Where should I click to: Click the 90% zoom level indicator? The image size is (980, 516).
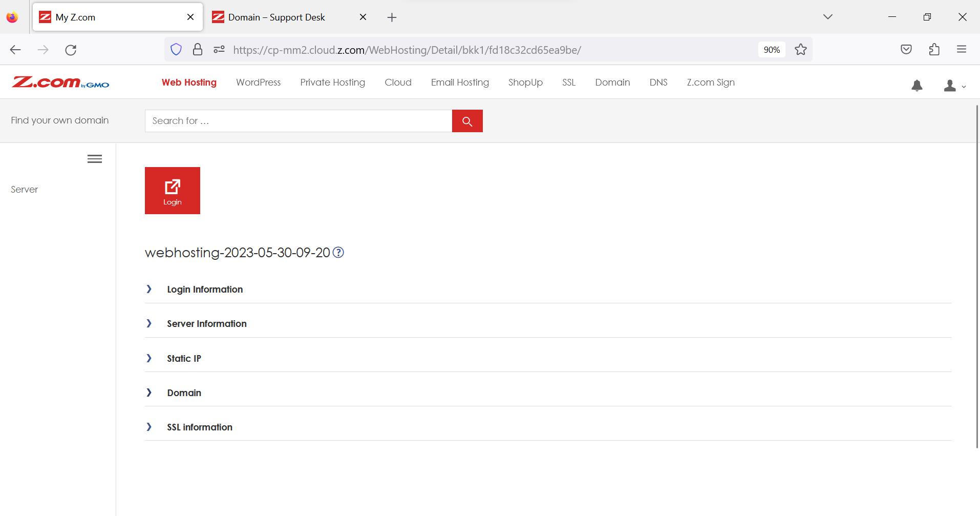click(771, 49)
